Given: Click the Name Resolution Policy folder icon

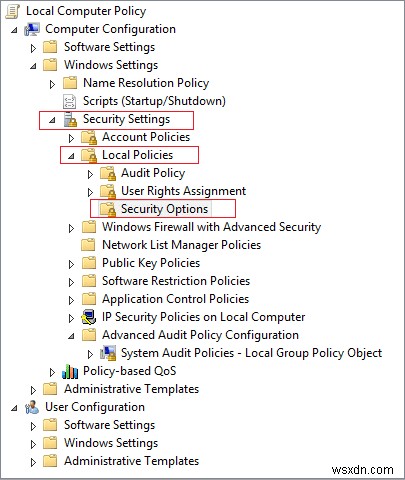Looking at the screenshot, I should click(70, 83).
